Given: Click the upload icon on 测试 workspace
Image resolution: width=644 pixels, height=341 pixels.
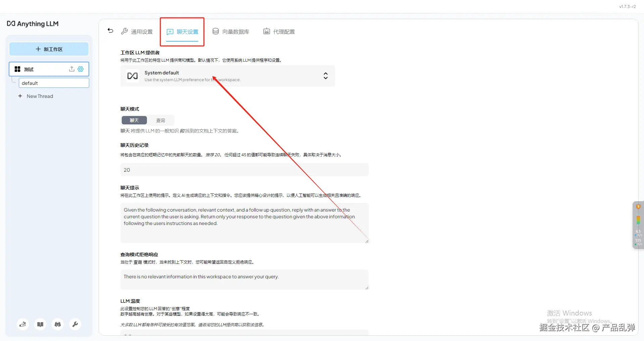Looking at the screenshot, I should 71,69.
